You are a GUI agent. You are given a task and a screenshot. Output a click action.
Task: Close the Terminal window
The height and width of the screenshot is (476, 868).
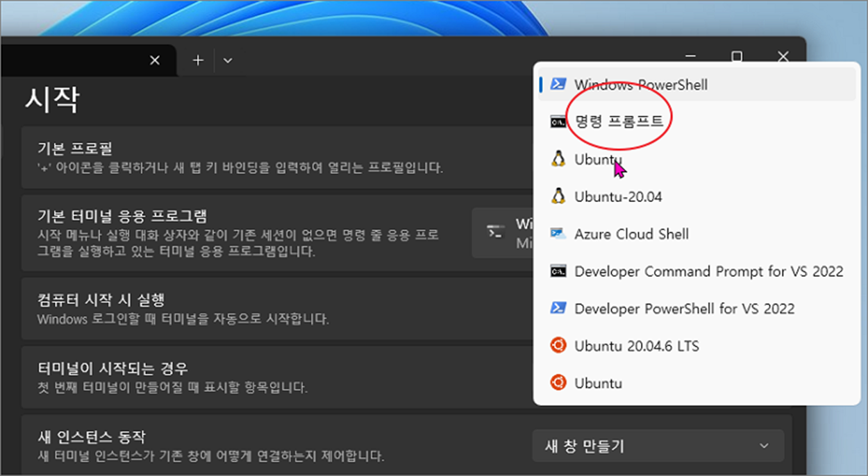tap(783, 56)
